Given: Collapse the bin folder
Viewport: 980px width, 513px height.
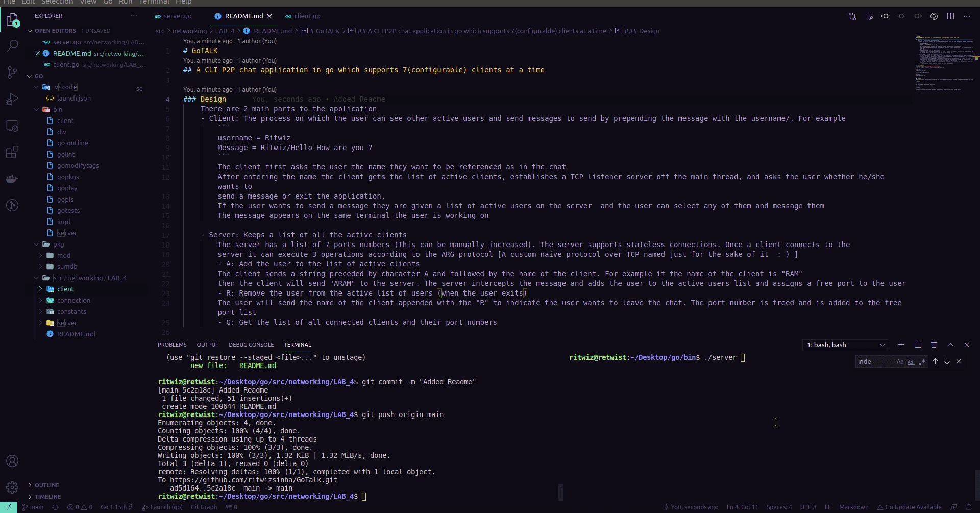Looking at the screenshot, I should 37,109.
